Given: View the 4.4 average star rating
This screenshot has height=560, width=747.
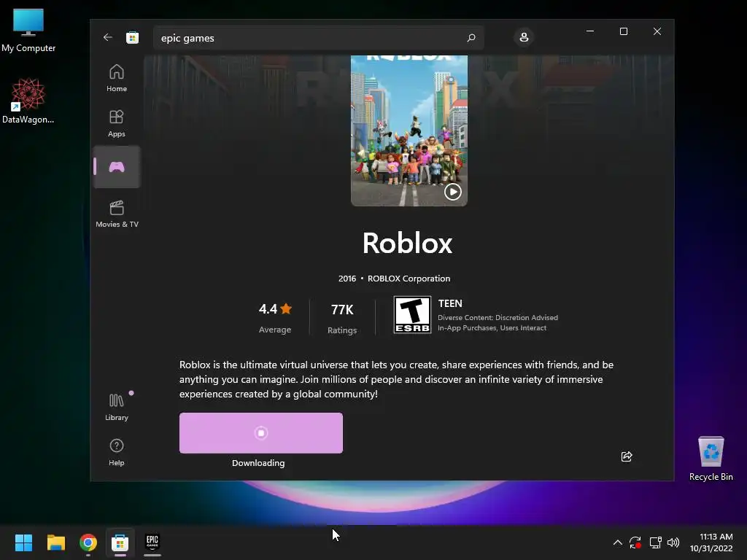Looking at the screenshot, I should [275, 317].
